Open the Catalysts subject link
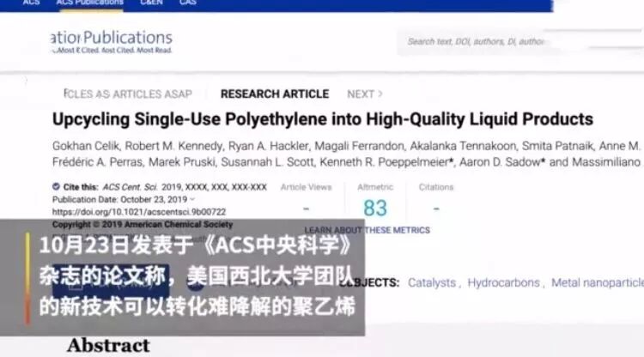 pos(432,282)
